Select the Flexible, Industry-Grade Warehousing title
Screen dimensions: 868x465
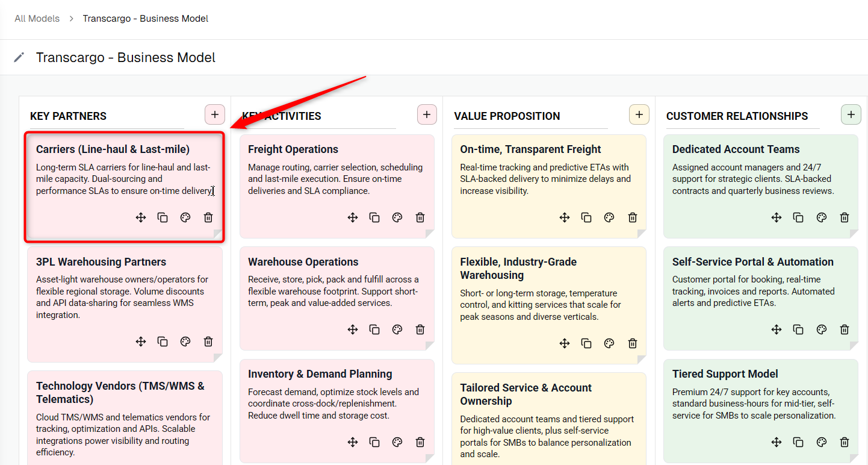(x=518, y=269)
